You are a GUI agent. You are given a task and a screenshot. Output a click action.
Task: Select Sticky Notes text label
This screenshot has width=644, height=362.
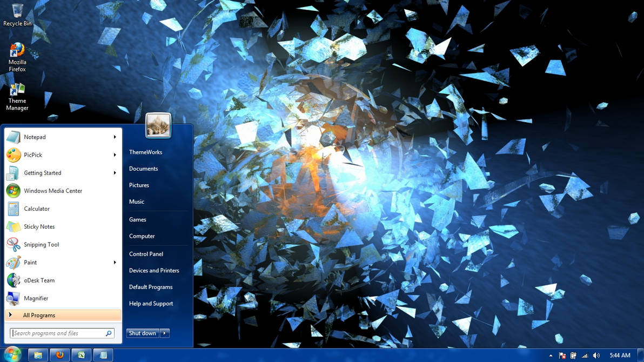tap(39, 226)
